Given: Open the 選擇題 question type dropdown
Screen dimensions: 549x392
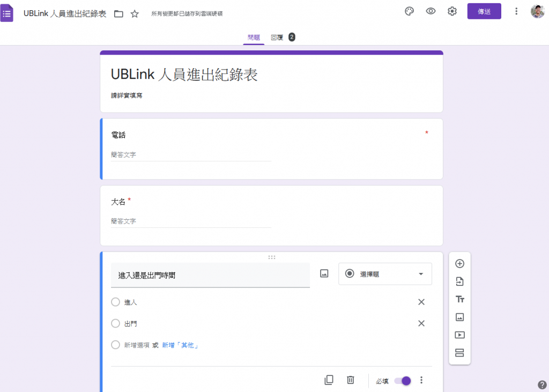Looking at the screenshot, I should 385,274.
